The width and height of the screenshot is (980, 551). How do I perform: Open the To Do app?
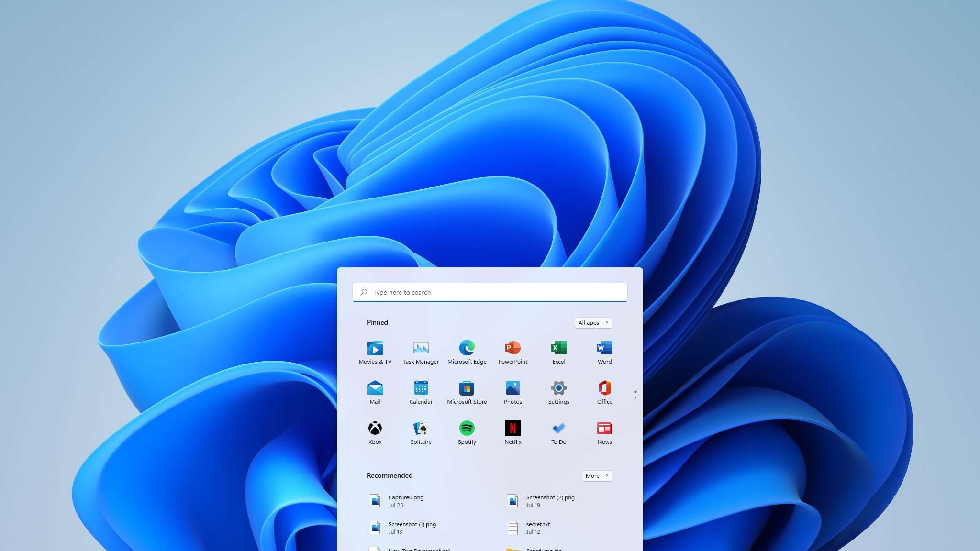pyautogui.click(x=558, y=433)
